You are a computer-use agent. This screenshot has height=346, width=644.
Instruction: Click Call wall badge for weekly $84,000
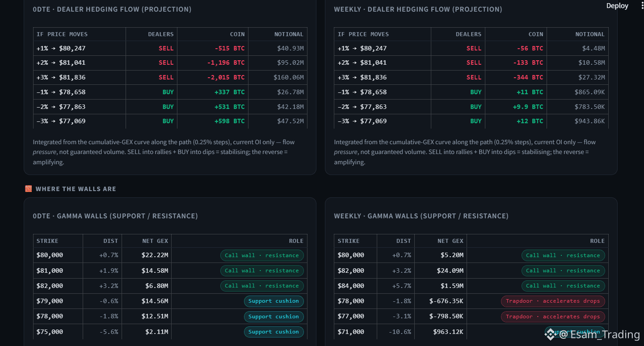point(563,286)
